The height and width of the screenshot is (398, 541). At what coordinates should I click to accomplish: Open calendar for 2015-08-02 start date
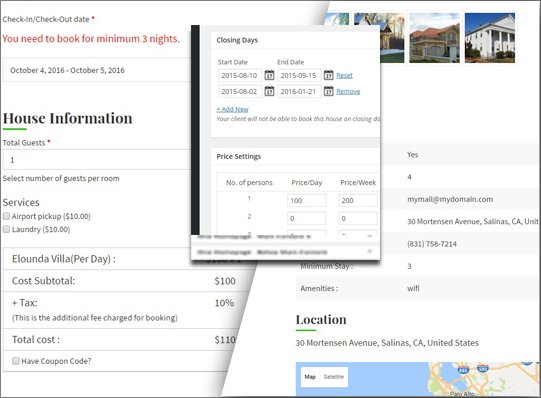pos(269,91)
